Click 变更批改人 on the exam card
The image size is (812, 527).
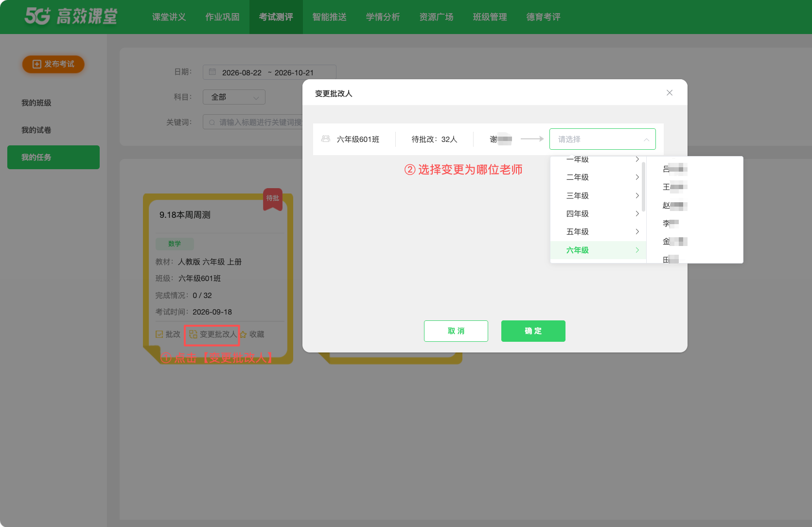click(x=213, y=334)
